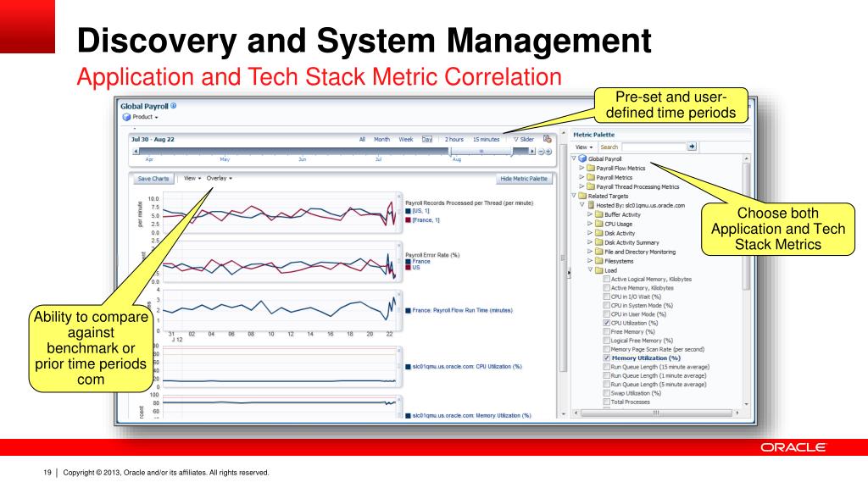The height and width of the screenshot is (488, 868).
Task: Click the info icon beside Global Payroll title
Action: pyautogui.click(x=173, y=106)
